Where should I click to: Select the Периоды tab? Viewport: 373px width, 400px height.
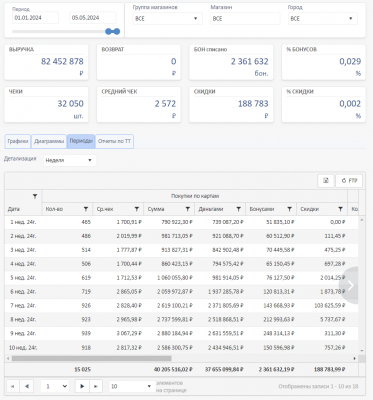(x=81, y=141)
